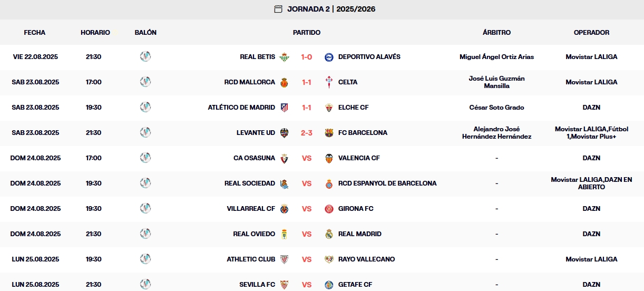Click the Villarreal CF club crest
644x291 pixels.
(x=285, y=209)
